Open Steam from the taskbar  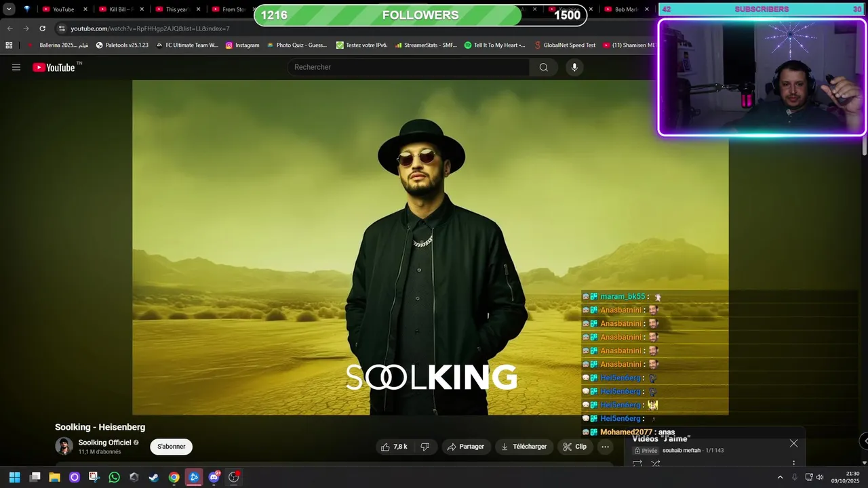tap(154, 477)
